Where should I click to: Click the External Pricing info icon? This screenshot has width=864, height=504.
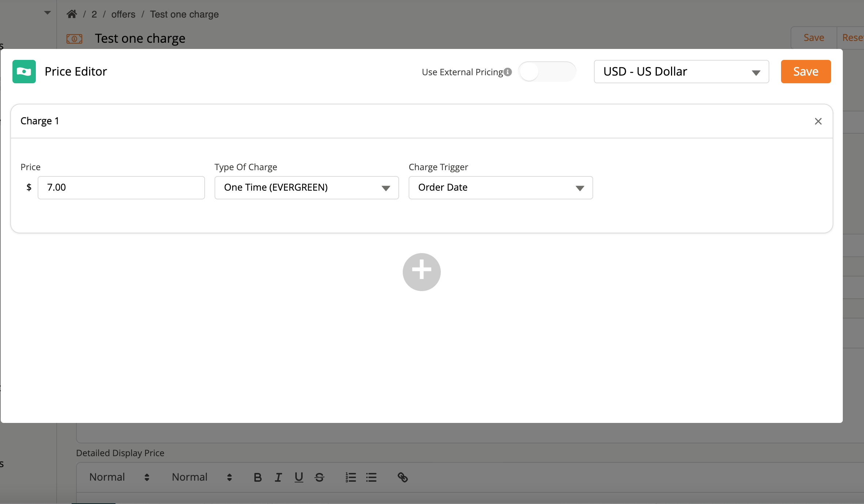tap(508, 72)
